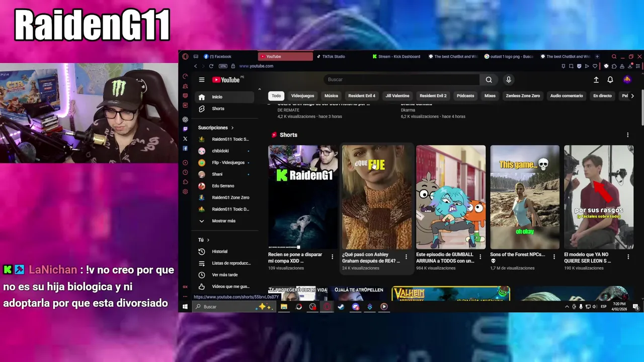The image size is (644, 362).
Task: Open the account avatar menu
Action: pos(627,79)
